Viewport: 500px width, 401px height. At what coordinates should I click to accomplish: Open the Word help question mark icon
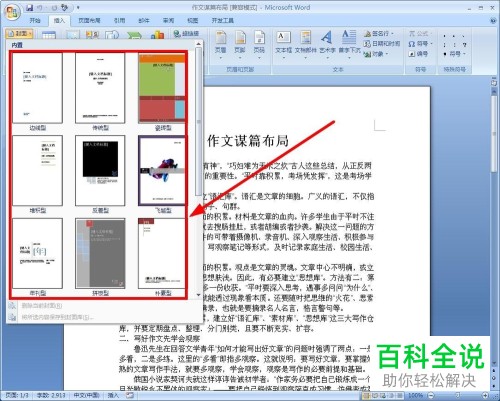click(493, 21)
